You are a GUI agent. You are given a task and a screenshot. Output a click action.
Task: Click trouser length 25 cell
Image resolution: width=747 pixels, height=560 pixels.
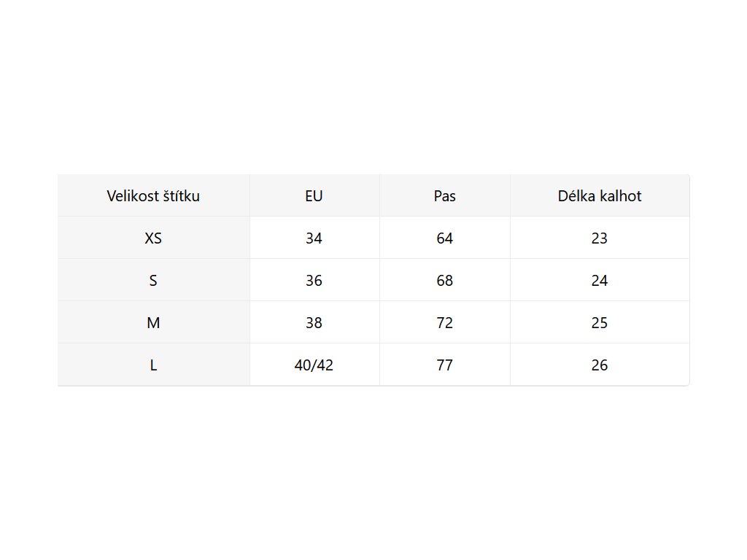pyautogui.click(x=599, y=323)
